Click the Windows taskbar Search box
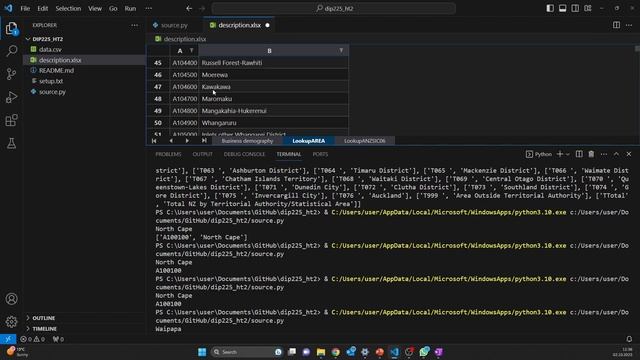640x360 pixels. [x=248, y=352]
